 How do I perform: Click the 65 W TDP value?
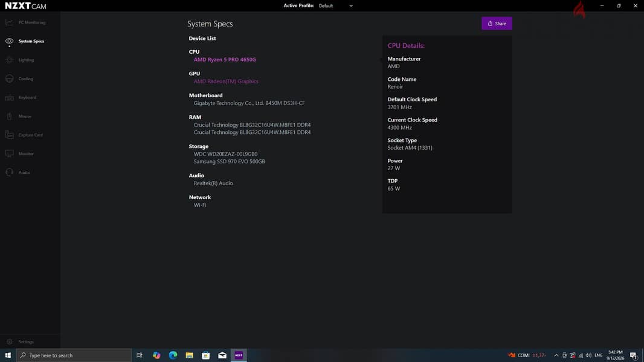pyautogui.click(x=393, y=189)
